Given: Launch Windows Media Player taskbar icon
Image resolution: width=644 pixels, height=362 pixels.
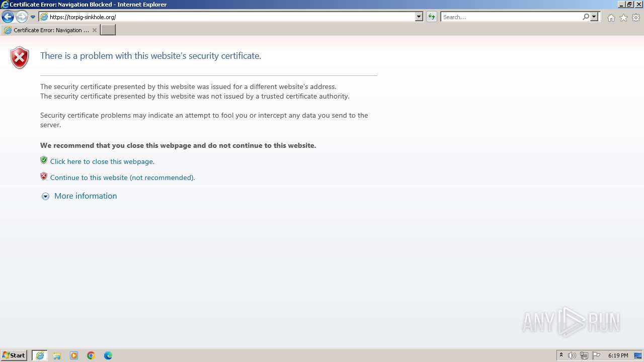Looking at the screenshot, I should [74, 355].
